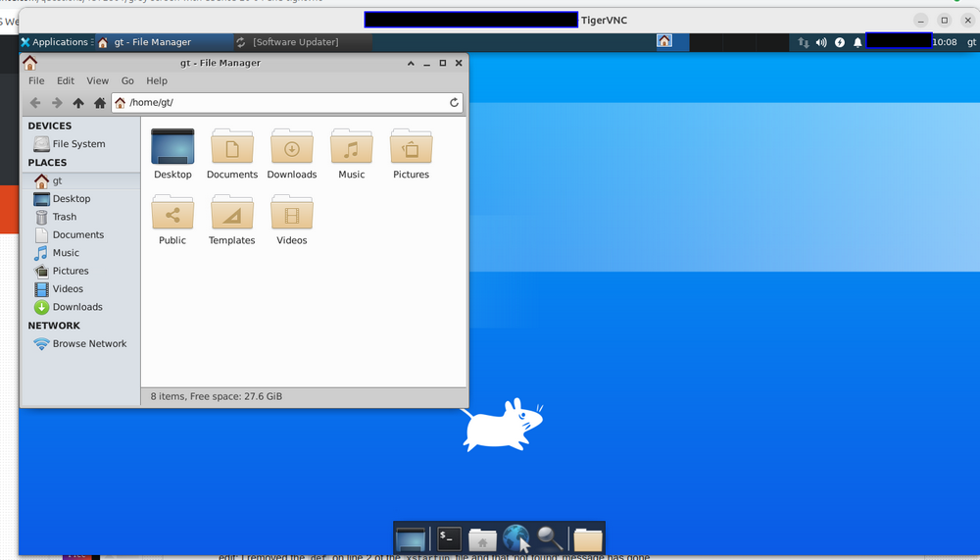The image size is (980, 560).
Task: Launch the terminal from the dock
Action: coord(449,539)
